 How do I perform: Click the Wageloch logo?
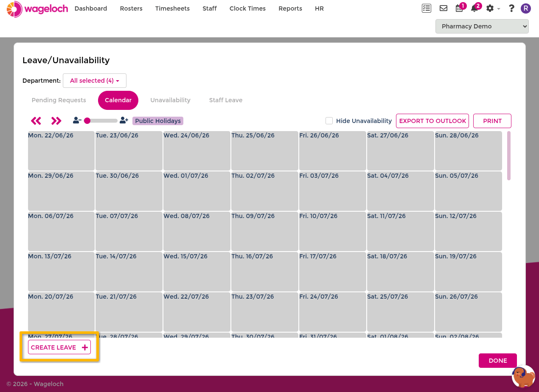click(37, 9)
